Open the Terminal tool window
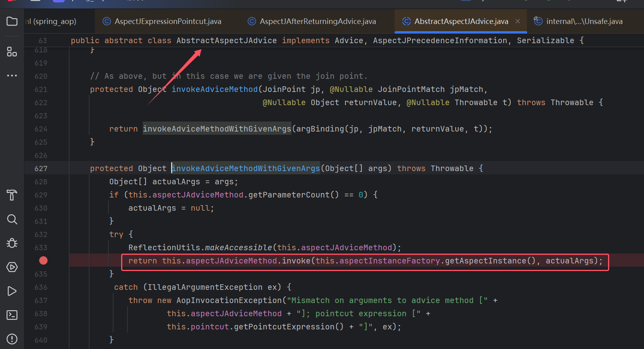 coord(12,315)
